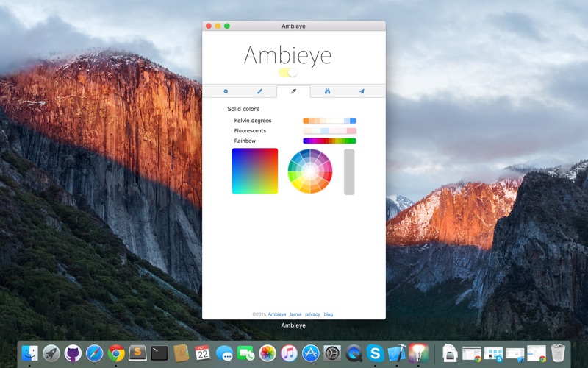Click the 'Rainbow' label
The width and height of the screenshot is (588, 368).
click(x=245, y=141)
